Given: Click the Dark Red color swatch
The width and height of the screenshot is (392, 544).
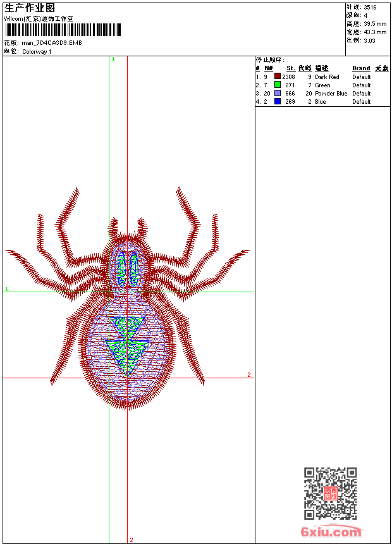Looking at the screenshot, I should click(x=278, y=77).
